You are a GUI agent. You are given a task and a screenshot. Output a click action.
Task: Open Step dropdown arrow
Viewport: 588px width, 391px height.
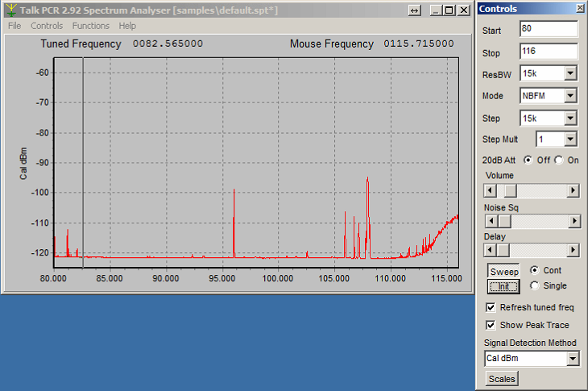click(570, 119)
